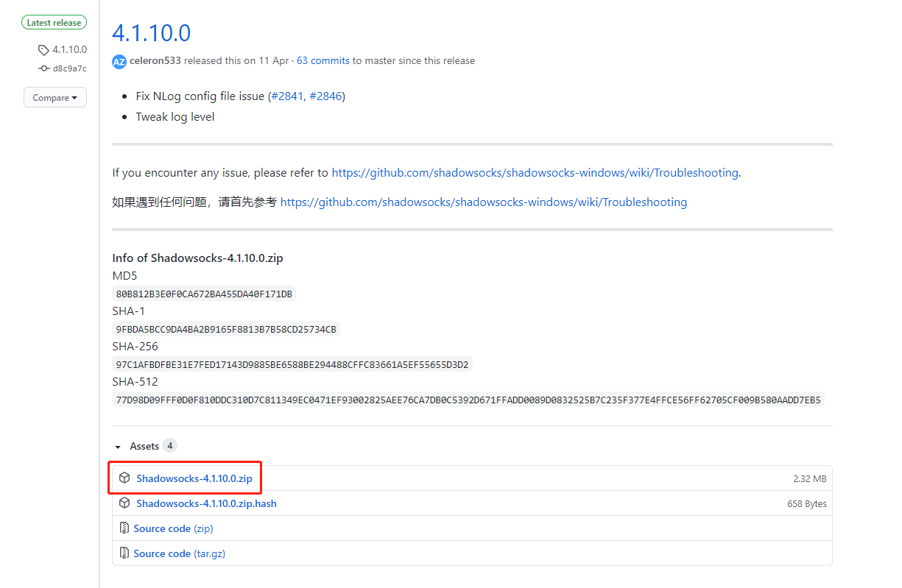Open commit d8c9a7c link

coord(70,68)
